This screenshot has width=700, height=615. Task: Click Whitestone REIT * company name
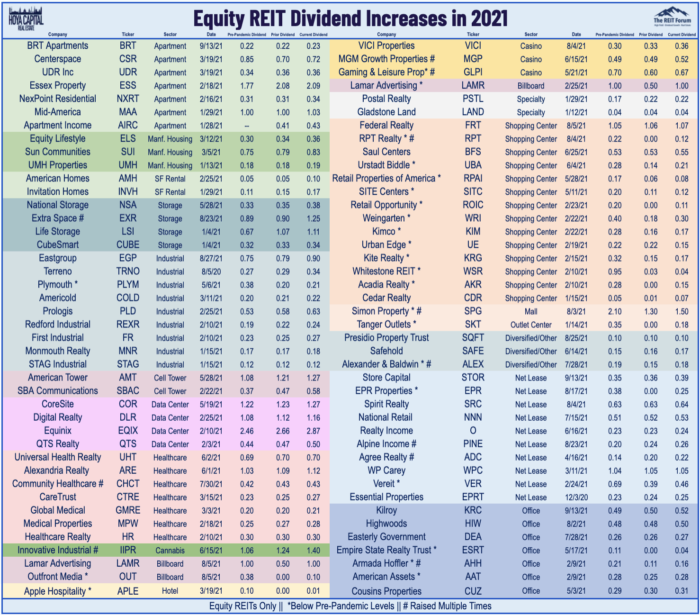386,271
